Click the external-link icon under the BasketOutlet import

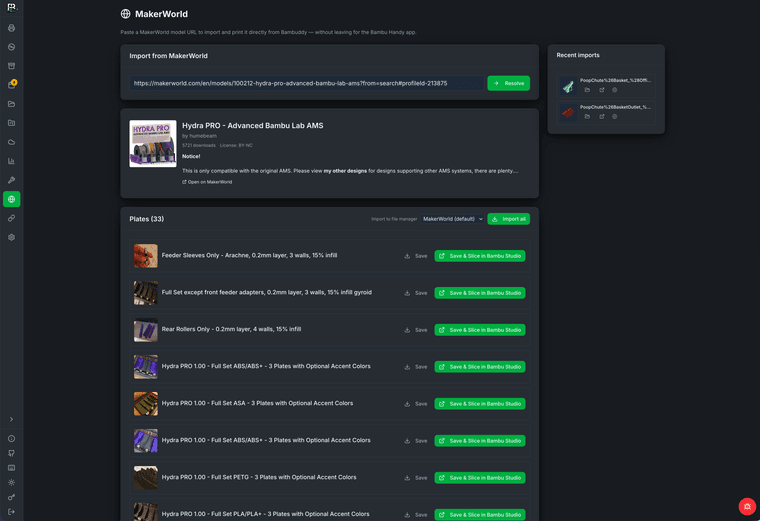pyautogui.click(x=602, y=117)
